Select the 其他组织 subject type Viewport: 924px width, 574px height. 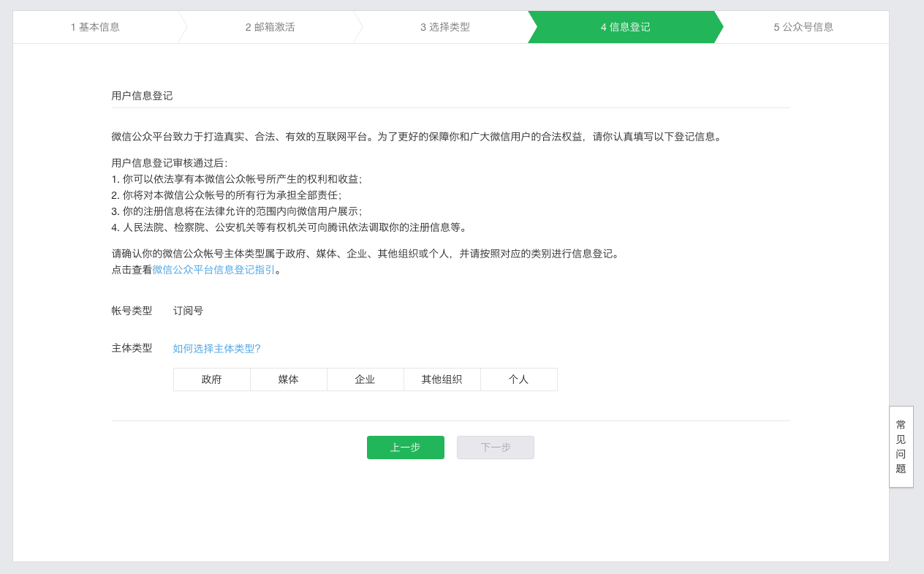pyautogui.click(x=442, y=379)
